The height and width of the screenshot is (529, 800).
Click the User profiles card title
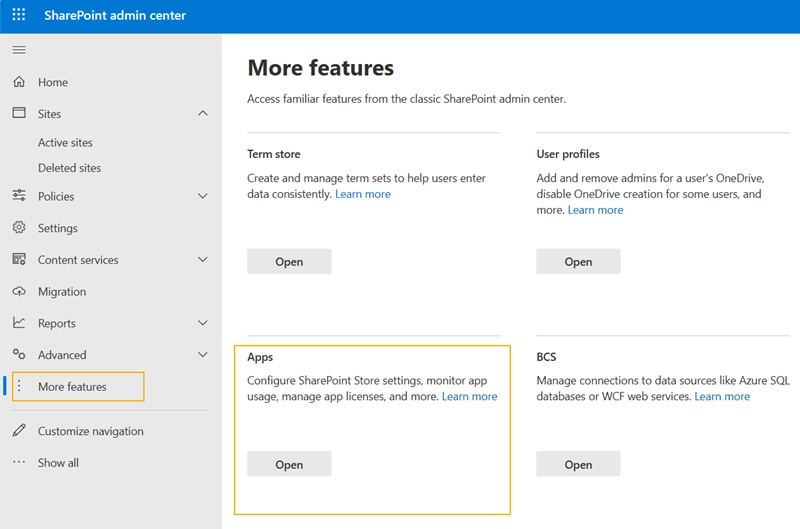pos(568,154)
